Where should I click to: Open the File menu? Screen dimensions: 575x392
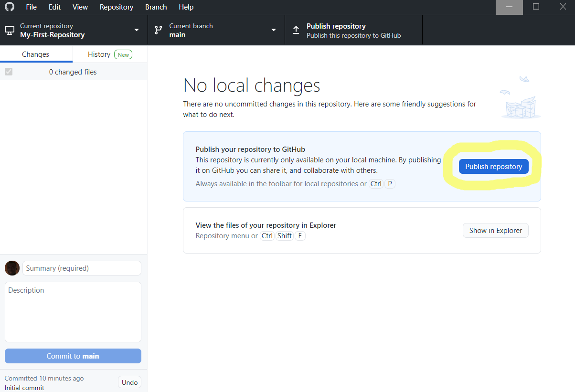(31, 7)
